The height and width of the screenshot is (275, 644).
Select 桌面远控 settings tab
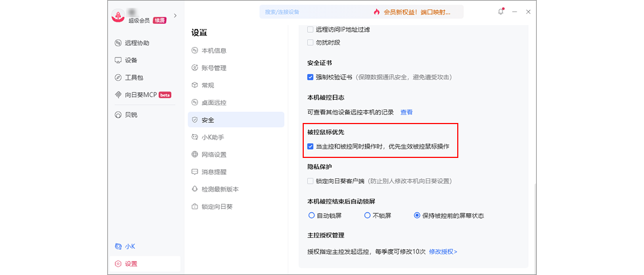(x=236, y=103)
